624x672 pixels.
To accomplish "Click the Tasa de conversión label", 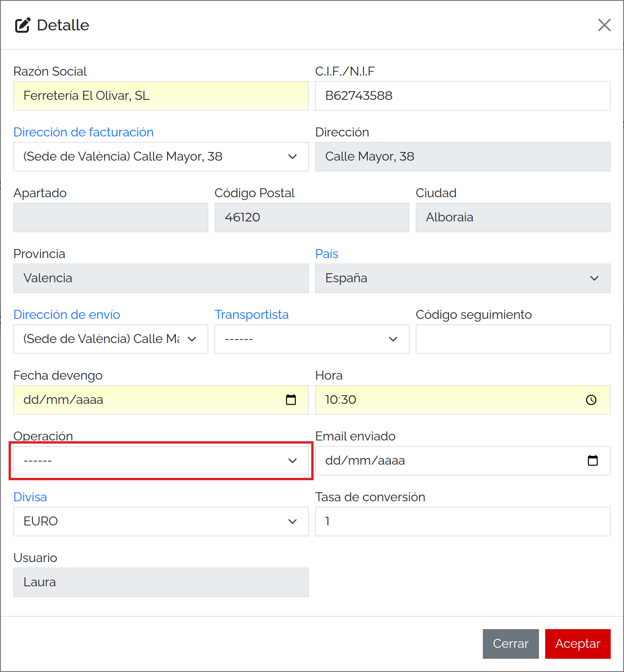I will [370, 497].
